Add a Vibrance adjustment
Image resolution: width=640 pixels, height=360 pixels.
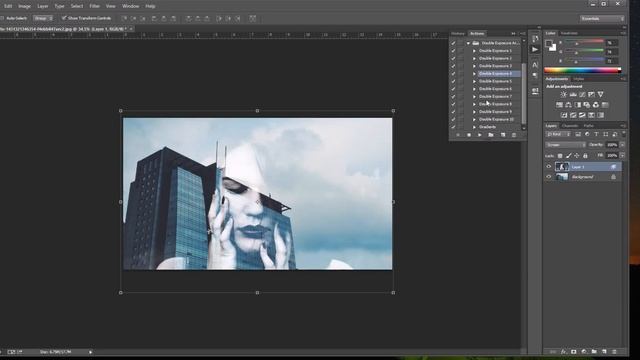(x=600, y=94)
